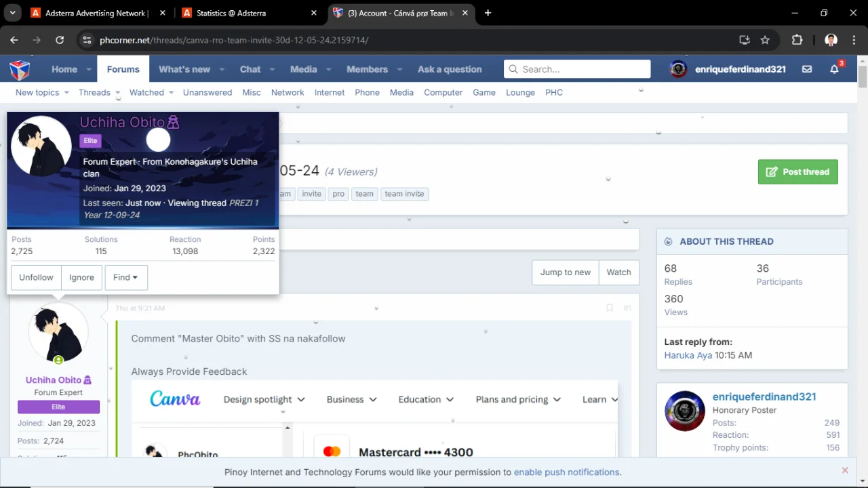Click the enable push notifications link

[566, 472]
